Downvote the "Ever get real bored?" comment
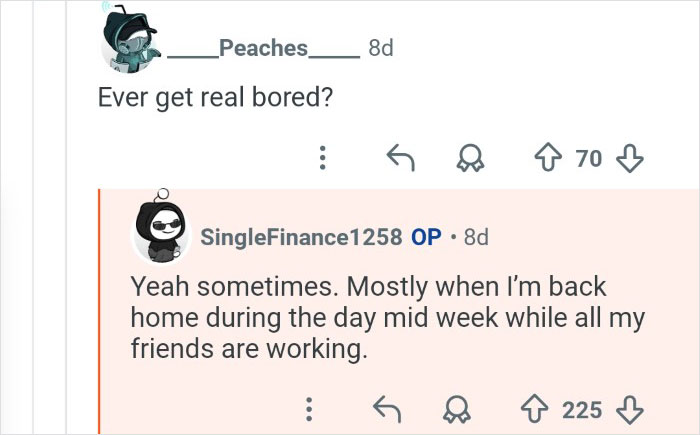This screenshot has height=435, width=700. tap(629, 157)
